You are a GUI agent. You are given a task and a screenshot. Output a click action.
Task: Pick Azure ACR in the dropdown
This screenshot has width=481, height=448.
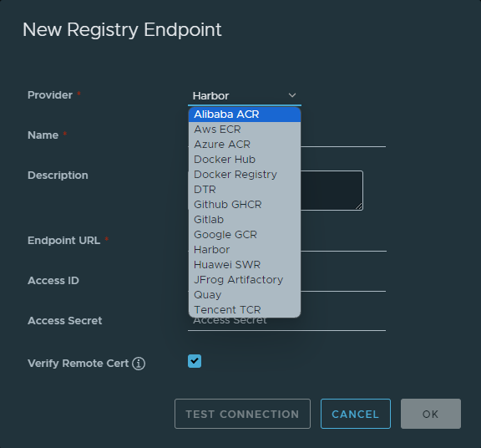tap(245, 145)
